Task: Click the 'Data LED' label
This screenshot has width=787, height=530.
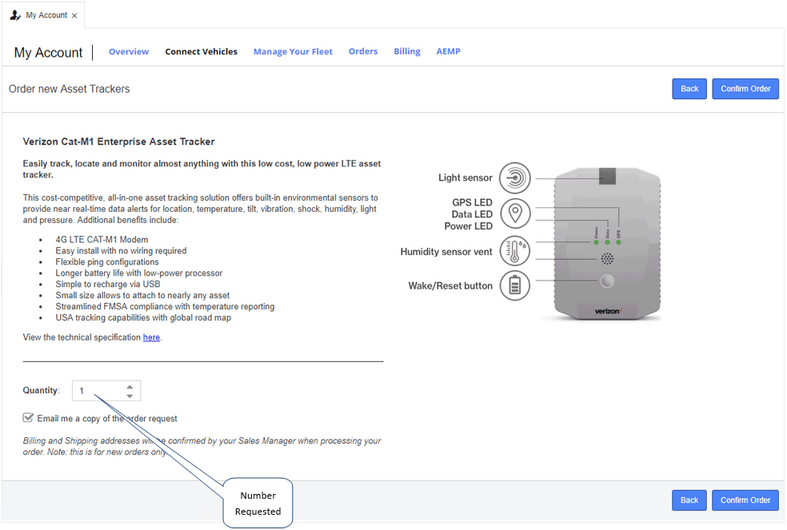Action: tap(472, 214)
